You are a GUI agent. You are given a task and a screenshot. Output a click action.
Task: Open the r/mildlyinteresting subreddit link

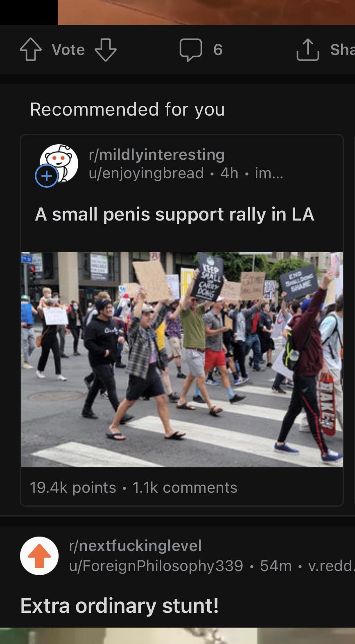pyautogui.click(x=157, y=155)
